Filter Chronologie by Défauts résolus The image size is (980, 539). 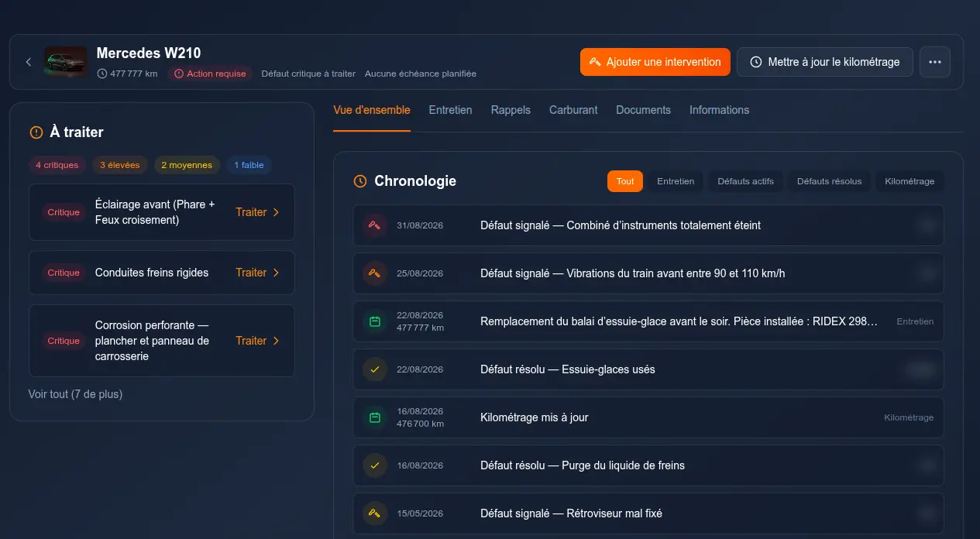(830, 181)
